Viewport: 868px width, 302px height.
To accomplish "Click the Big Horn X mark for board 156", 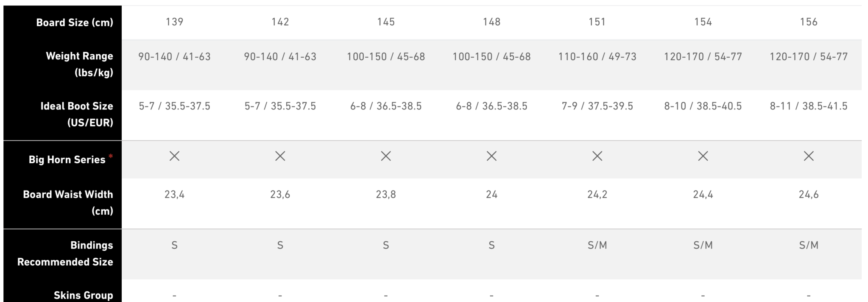I will 809,156.
